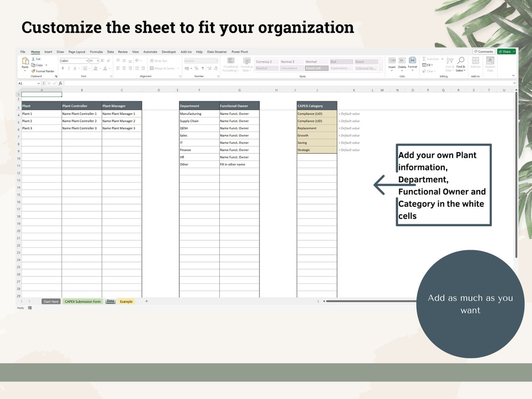Click the AutoSum icon in Editing group
The width and height of the screenshot is (532, 399).
click(424, 59)
